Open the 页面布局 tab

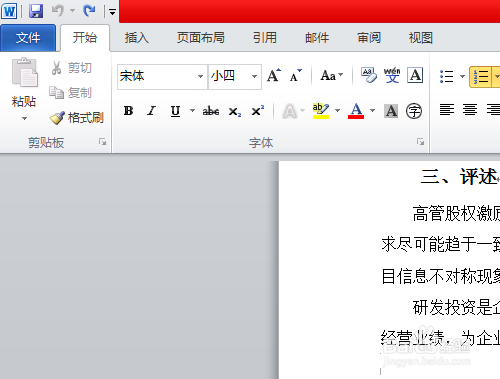click(200, 38)
